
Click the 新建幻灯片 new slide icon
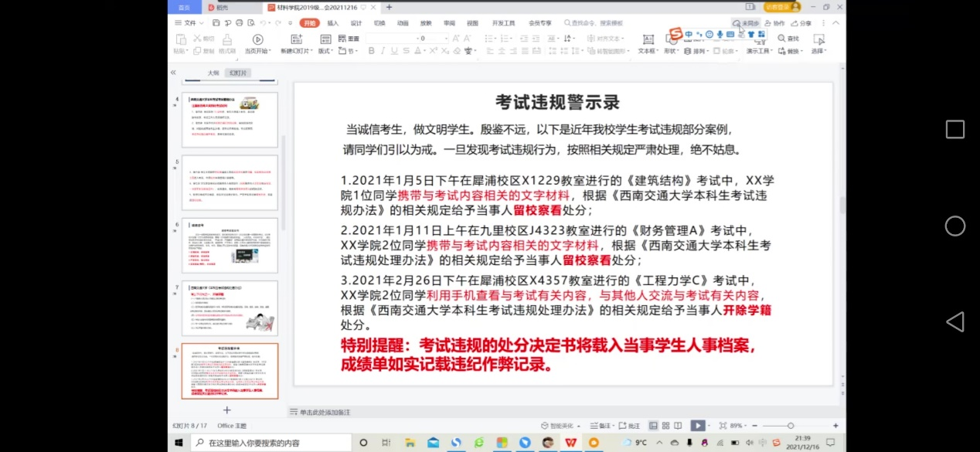click(297, 39)
